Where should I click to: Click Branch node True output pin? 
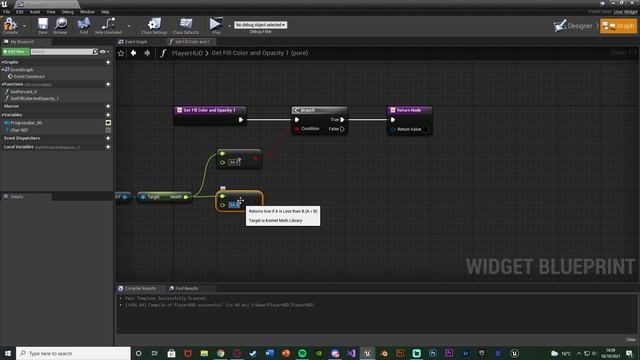[342, 120]
